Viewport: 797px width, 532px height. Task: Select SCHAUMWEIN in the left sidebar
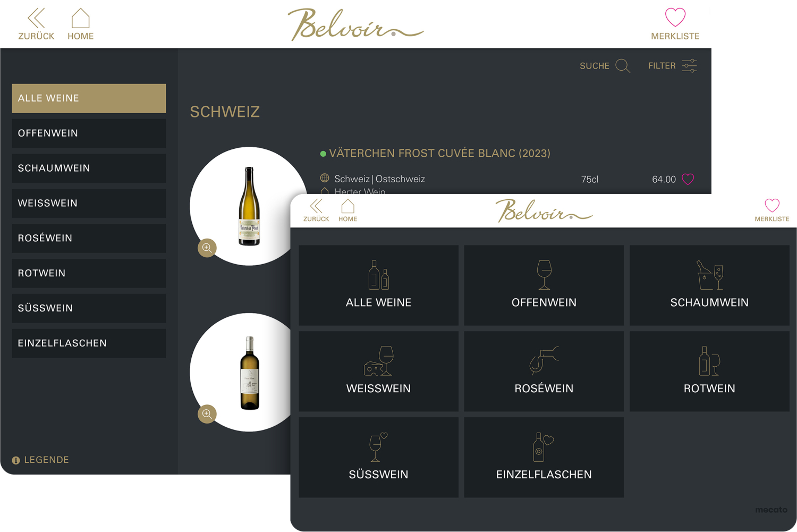[89, 168]
